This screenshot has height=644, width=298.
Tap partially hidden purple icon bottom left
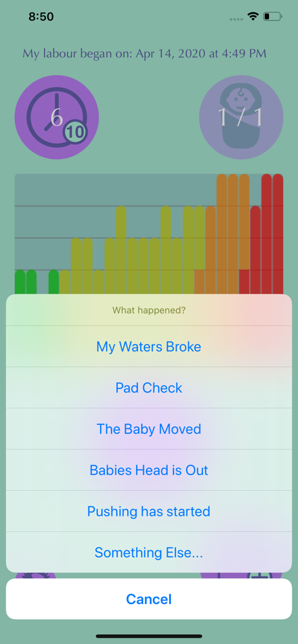[35, 575]
